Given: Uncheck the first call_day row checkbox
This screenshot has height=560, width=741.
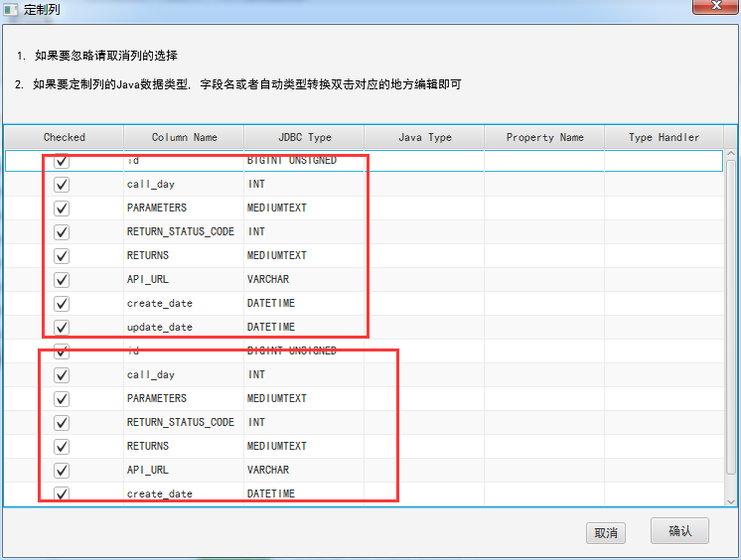Looking at the screenshot, I should pyautogui.click(x=62, y=185).
